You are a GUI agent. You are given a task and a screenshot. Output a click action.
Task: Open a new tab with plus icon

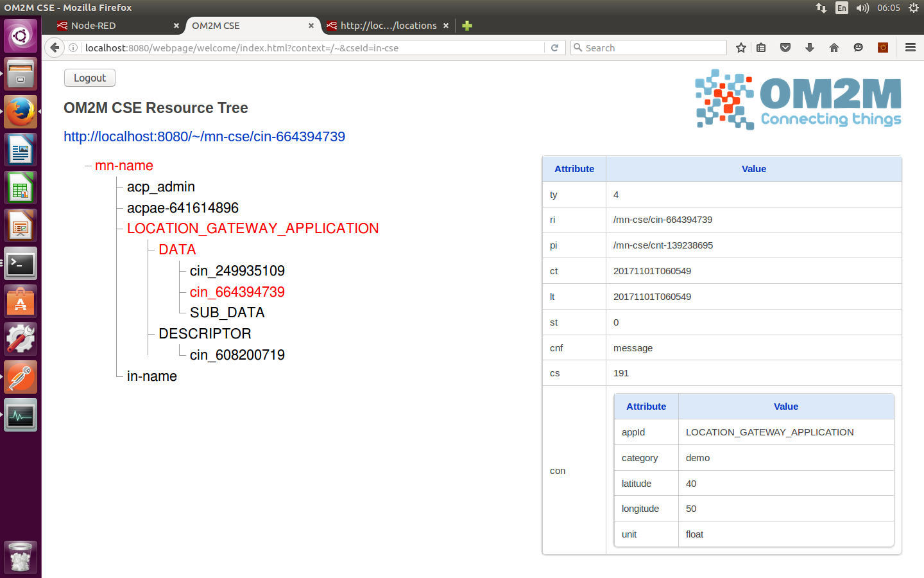(467, 26)
